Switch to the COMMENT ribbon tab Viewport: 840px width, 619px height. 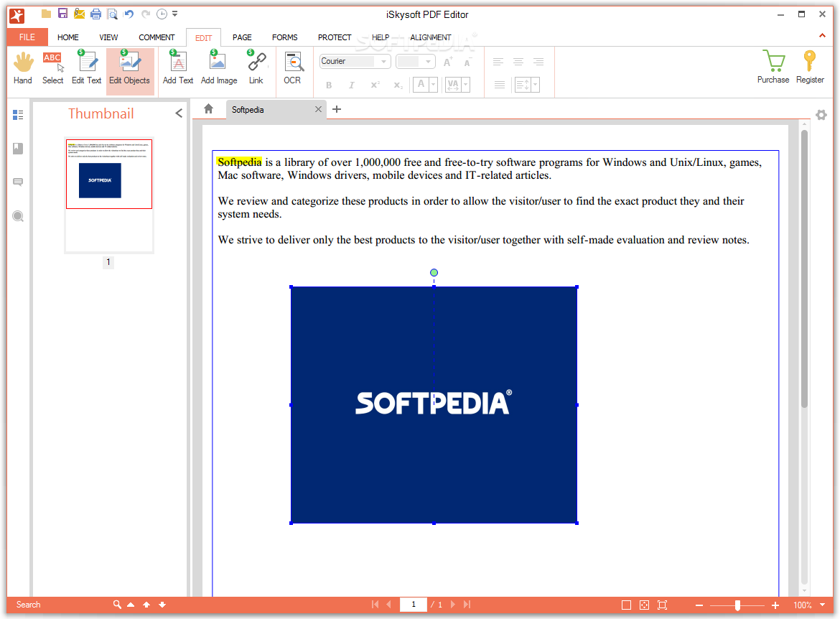click(157, 37)
